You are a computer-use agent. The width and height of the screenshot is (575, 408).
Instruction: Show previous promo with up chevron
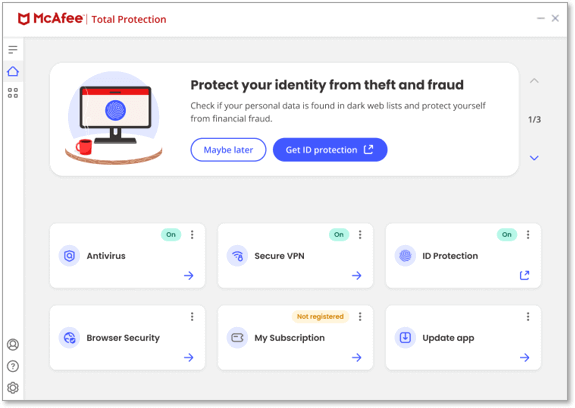coord(534,81)
